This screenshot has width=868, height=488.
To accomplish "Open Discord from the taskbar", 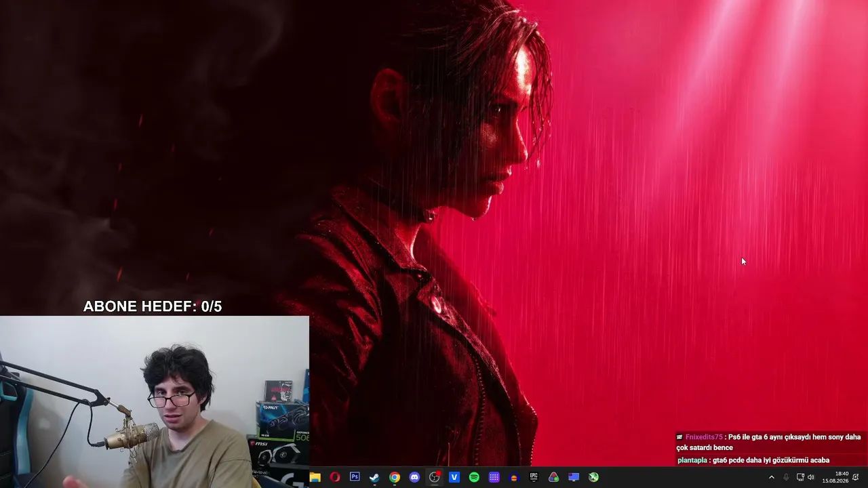I will [x=414, y=477].
